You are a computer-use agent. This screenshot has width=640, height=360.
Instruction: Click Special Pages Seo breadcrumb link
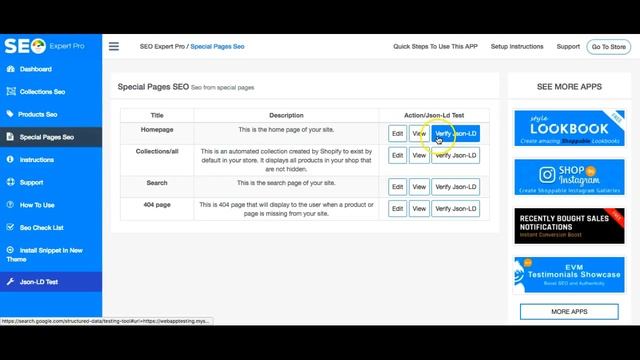[217, 47]
